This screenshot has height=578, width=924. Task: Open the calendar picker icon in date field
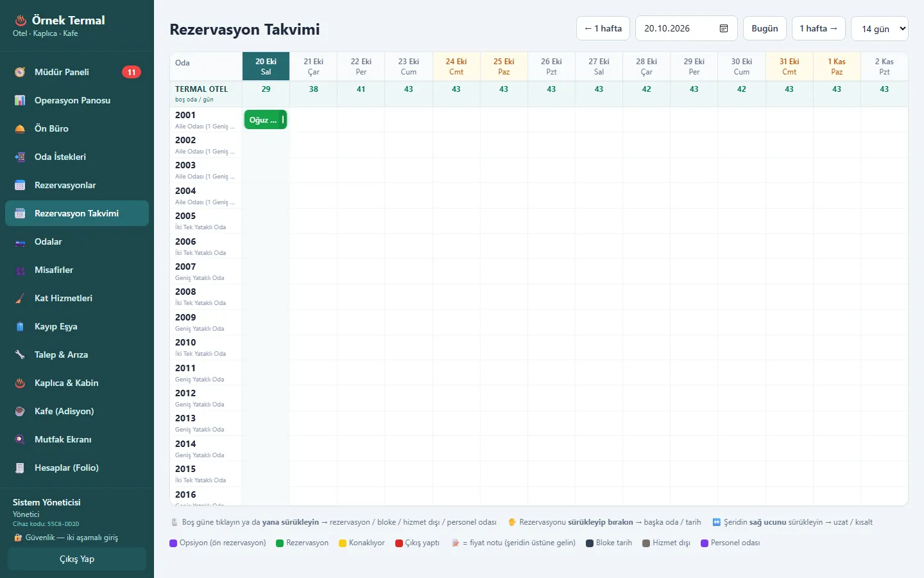724,28
